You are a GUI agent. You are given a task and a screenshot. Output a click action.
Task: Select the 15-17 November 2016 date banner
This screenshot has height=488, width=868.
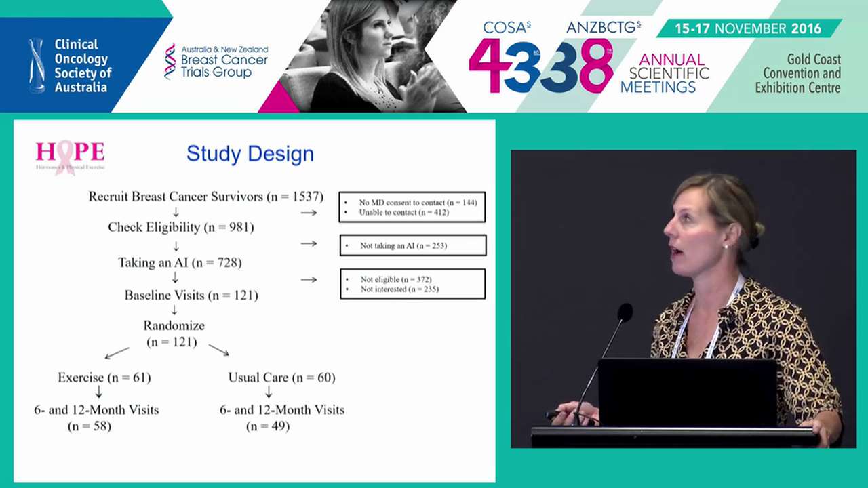coord(749,28)
